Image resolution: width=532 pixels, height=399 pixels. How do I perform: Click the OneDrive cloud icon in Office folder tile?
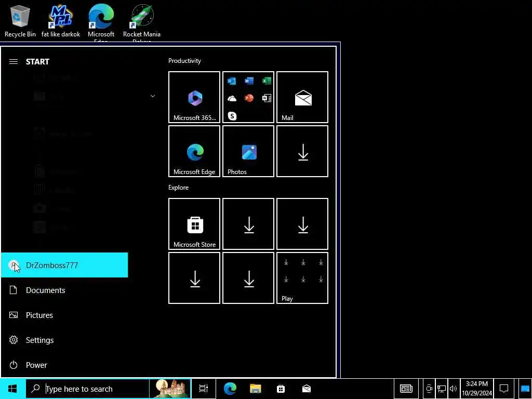coord(232,98)
